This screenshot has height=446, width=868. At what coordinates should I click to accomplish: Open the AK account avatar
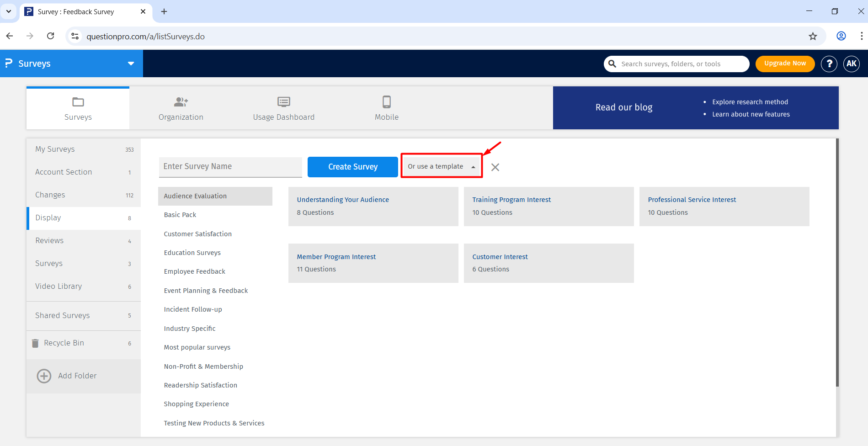click(852, 64)
